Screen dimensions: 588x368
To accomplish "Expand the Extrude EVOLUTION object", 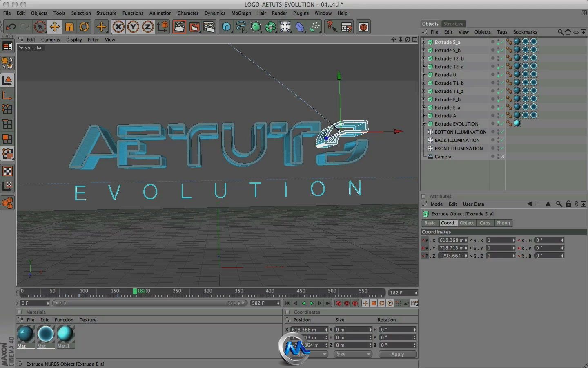I will (423, 123).
